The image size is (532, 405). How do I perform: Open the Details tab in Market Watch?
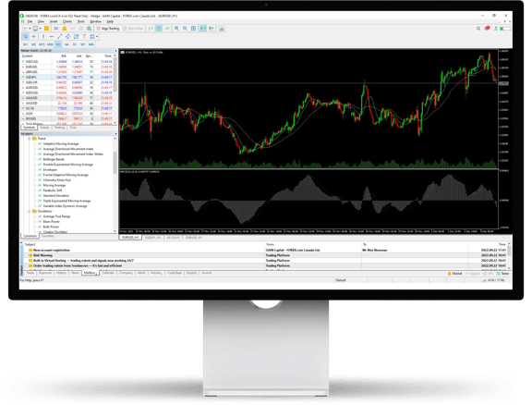44,128
